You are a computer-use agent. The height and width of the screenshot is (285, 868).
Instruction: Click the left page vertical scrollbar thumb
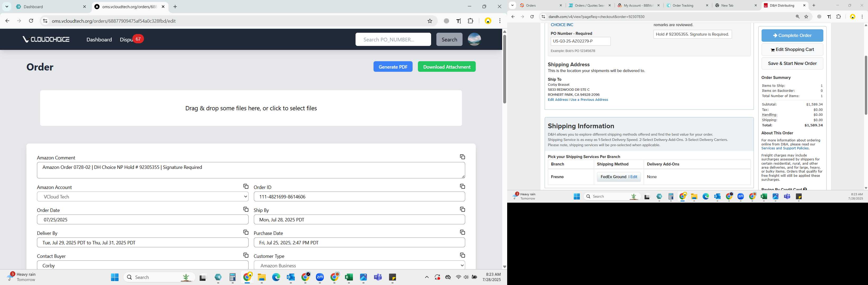tap(505, 69)
